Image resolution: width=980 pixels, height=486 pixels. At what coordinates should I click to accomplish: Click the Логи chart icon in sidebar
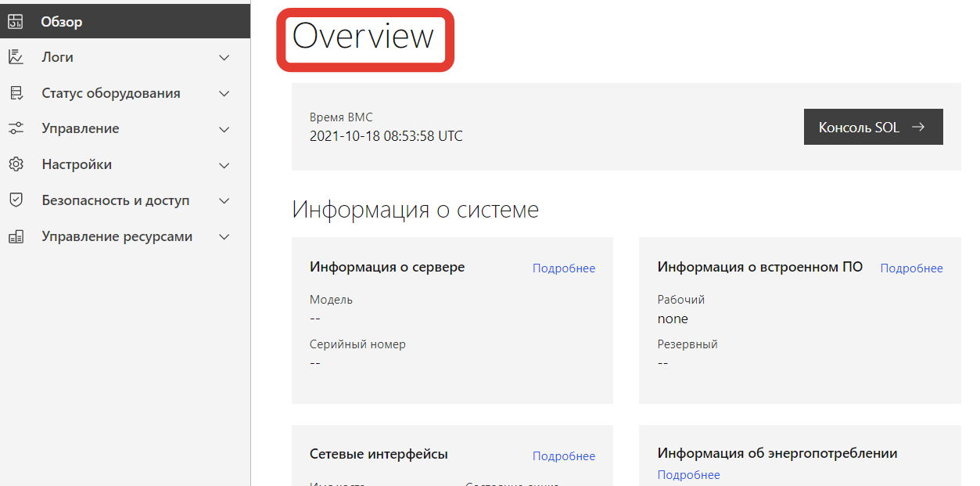tap(16, 56)
